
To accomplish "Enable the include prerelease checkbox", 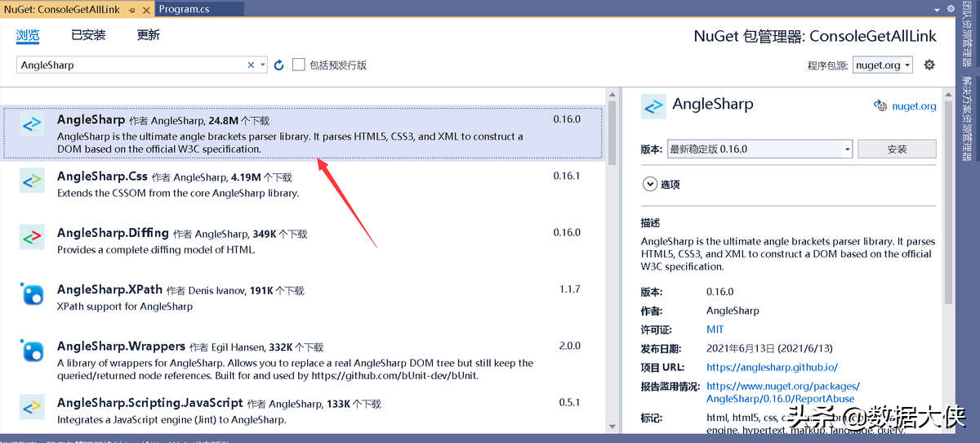I will (299, 65).
